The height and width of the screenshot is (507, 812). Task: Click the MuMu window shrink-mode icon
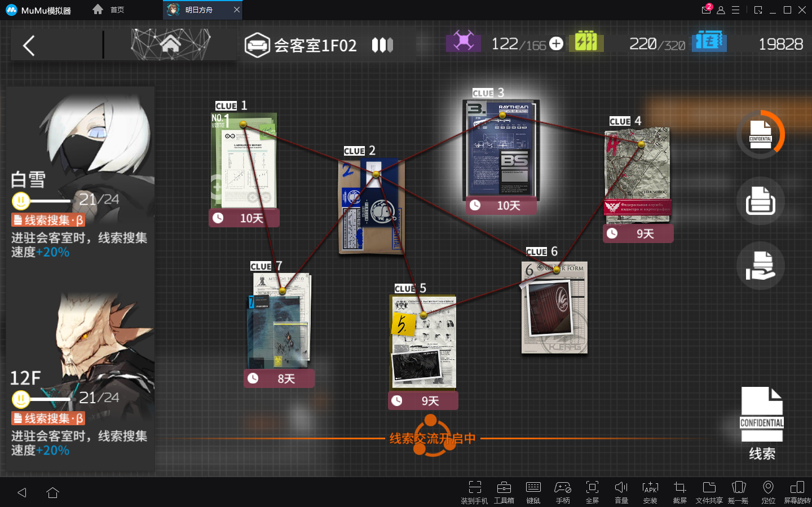[758, 10]
